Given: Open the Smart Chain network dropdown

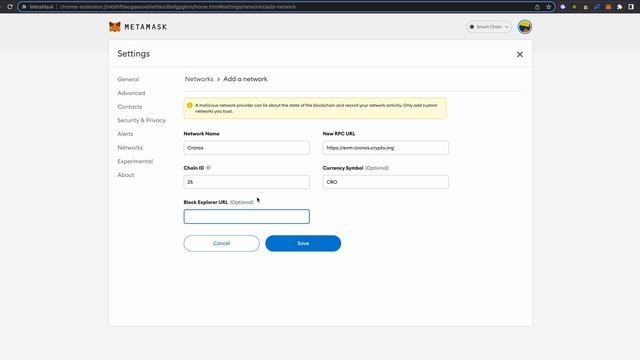Looking at the screenshot, I should pos(489,27).
